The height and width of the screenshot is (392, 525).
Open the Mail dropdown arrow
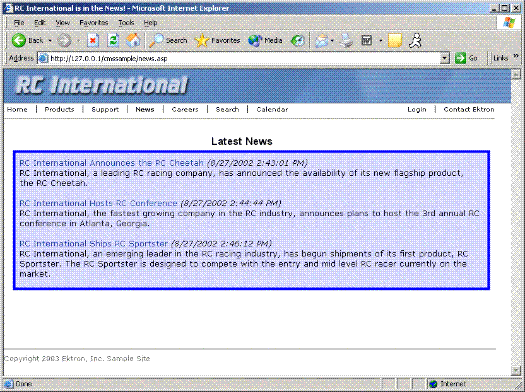(x=332, y=41)
